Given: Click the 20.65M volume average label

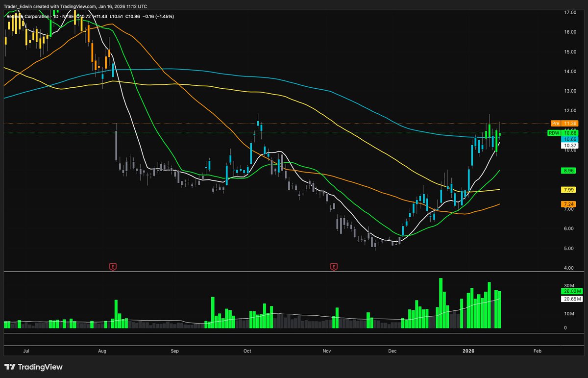Looking at the screenshot, I should (x=571, y=299).
